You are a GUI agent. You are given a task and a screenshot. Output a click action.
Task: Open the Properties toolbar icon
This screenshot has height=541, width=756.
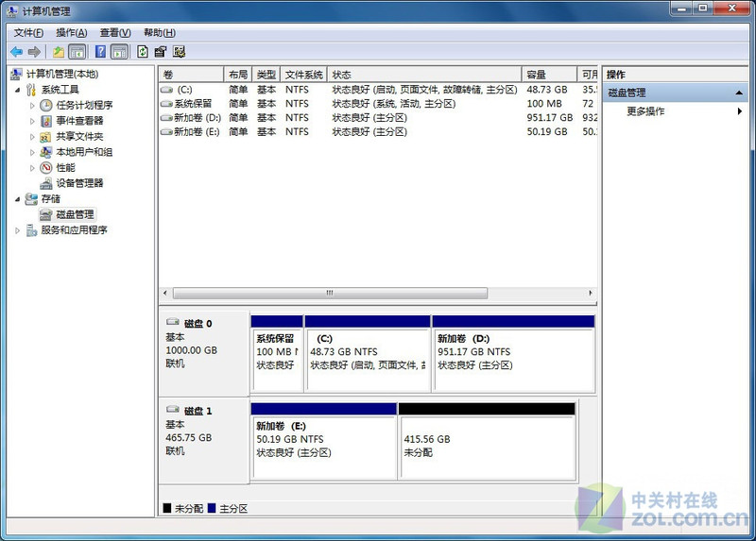pyautogui.click(x=160, y=52)
